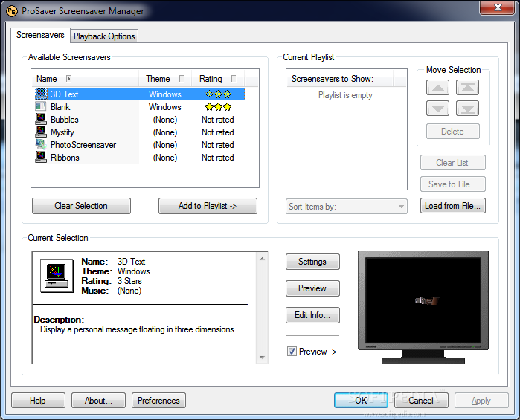
Task: Select the Ribbons row name
Action: (x=65, y=157)
